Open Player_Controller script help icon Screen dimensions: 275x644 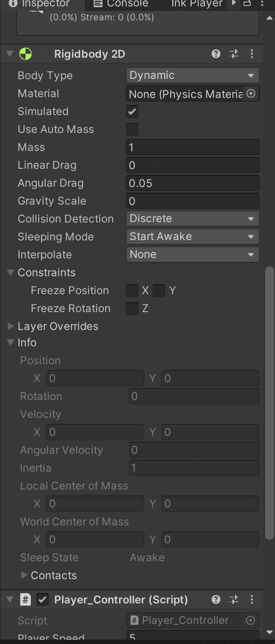click(x=216, y=599)
